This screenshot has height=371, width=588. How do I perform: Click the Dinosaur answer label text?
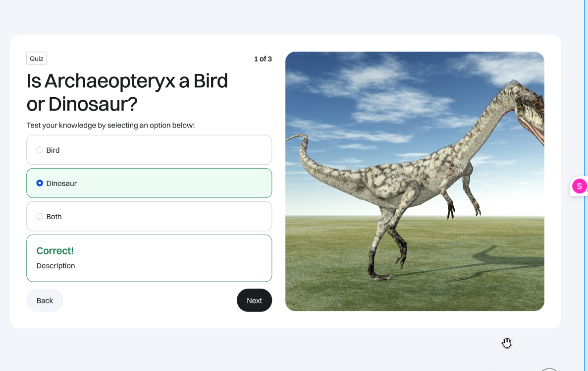click(x=61, y=184)
